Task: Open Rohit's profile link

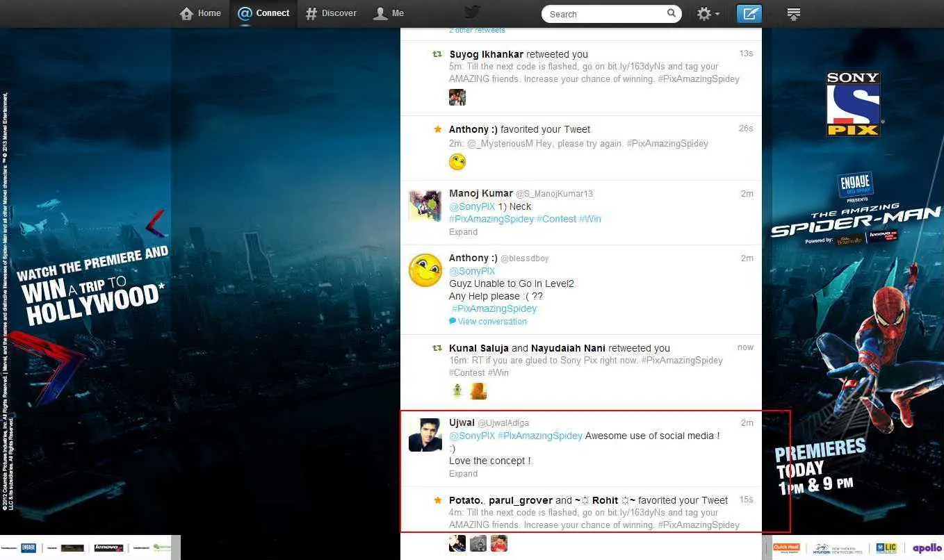Action: click(x=605, y=500)
